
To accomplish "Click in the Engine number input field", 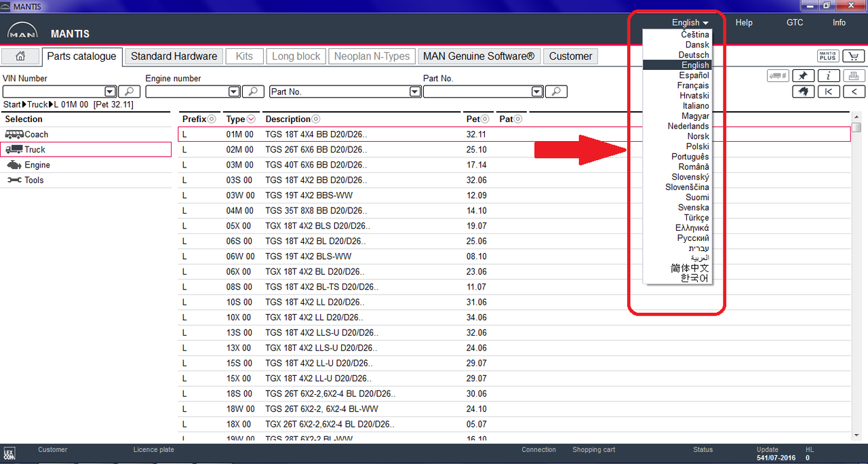I will [x=187, y=92].
